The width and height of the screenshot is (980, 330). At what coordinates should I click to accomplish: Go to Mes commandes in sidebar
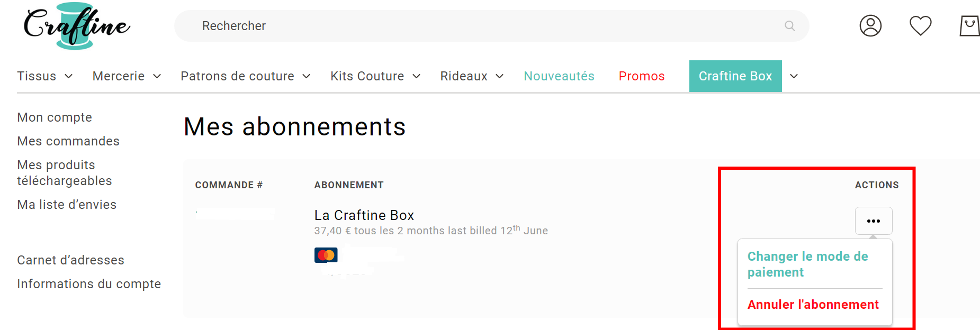pos(68,141)
